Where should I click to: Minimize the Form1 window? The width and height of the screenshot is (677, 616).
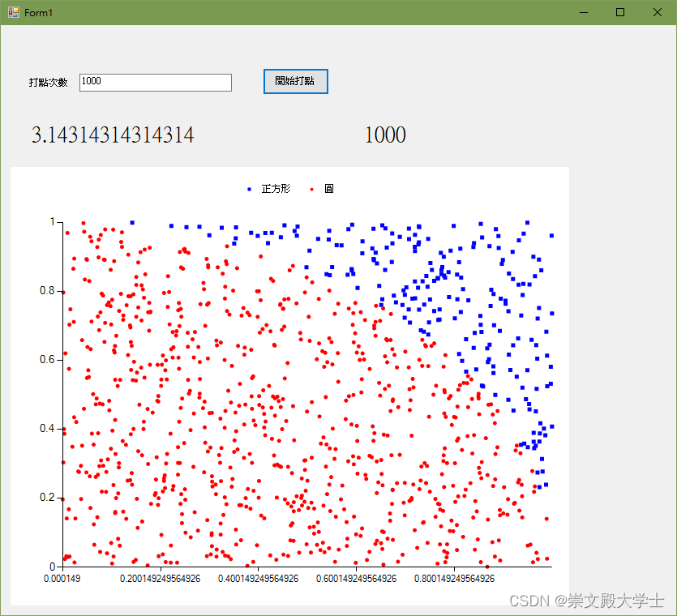coord(584,12)
